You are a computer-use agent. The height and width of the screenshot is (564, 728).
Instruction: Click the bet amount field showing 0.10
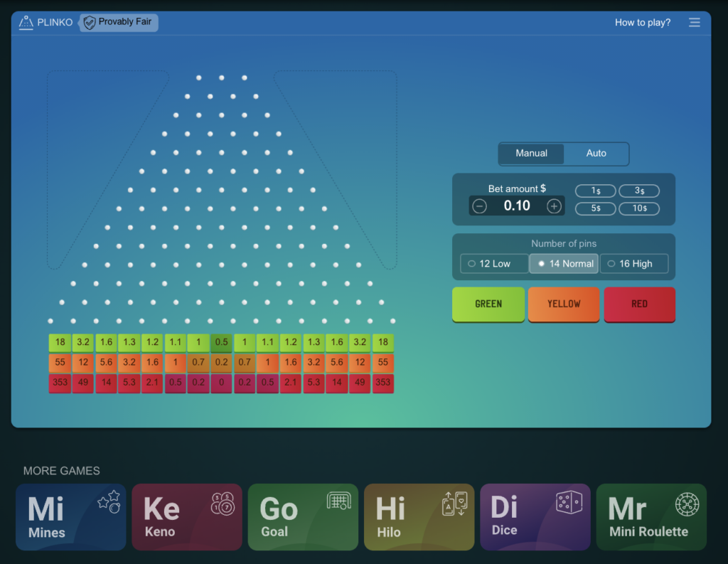(517, 206)
